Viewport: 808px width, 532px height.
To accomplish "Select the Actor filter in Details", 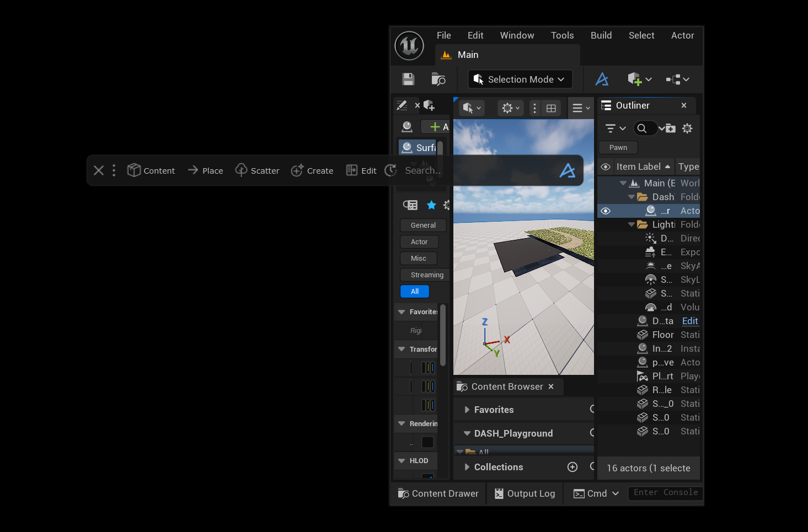I will [x=419, y=241].
